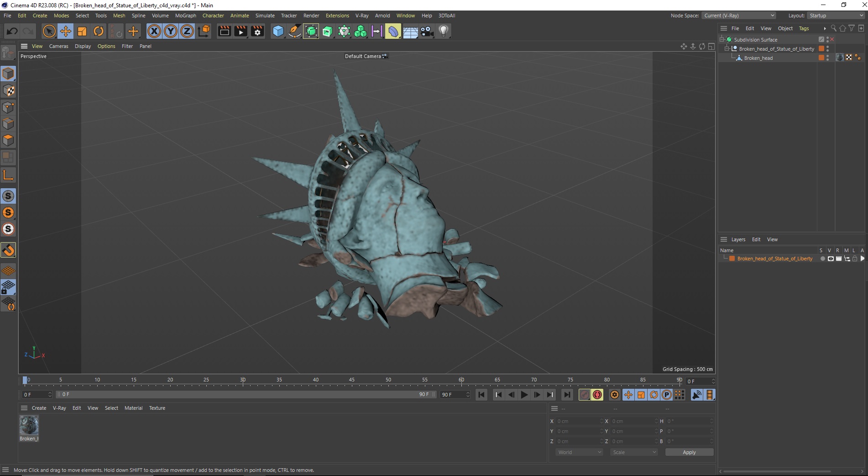Select the Live Selection tool
Viewport: 868px width, 476px height.
coord(49,31)
